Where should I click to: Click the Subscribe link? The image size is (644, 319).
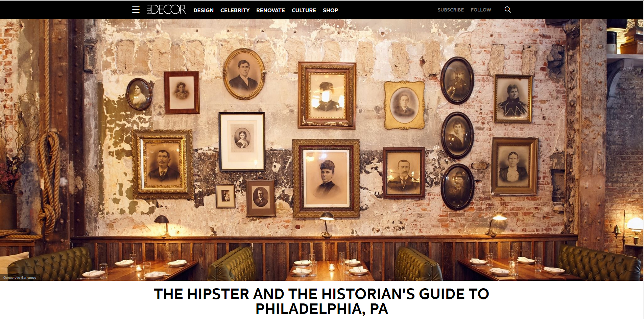451,10
